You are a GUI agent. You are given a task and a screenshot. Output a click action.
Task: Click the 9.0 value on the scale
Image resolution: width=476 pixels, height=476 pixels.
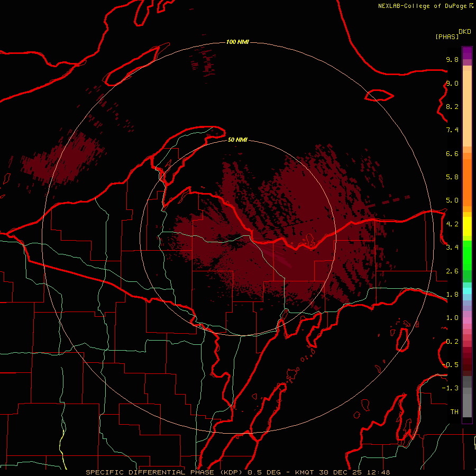click(452, 83)
